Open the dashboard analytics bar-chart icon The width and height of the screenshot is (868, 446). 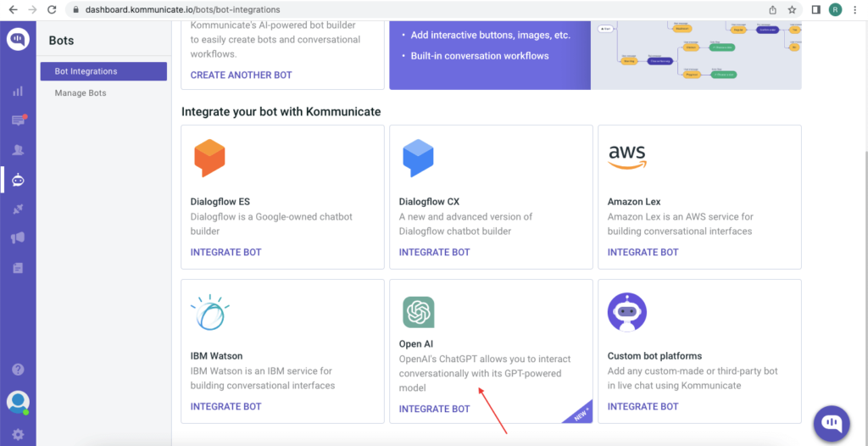pos(18,91)
